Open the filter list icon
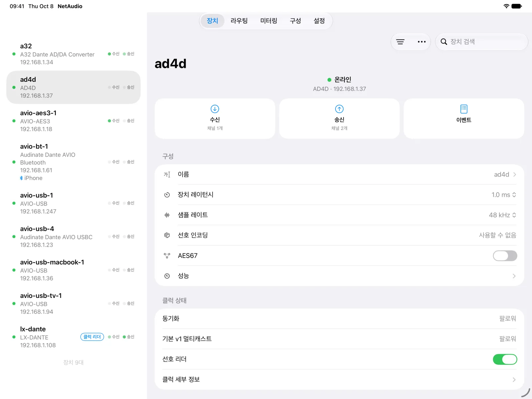Screen dimensions: 532x399 coord(400,42)
